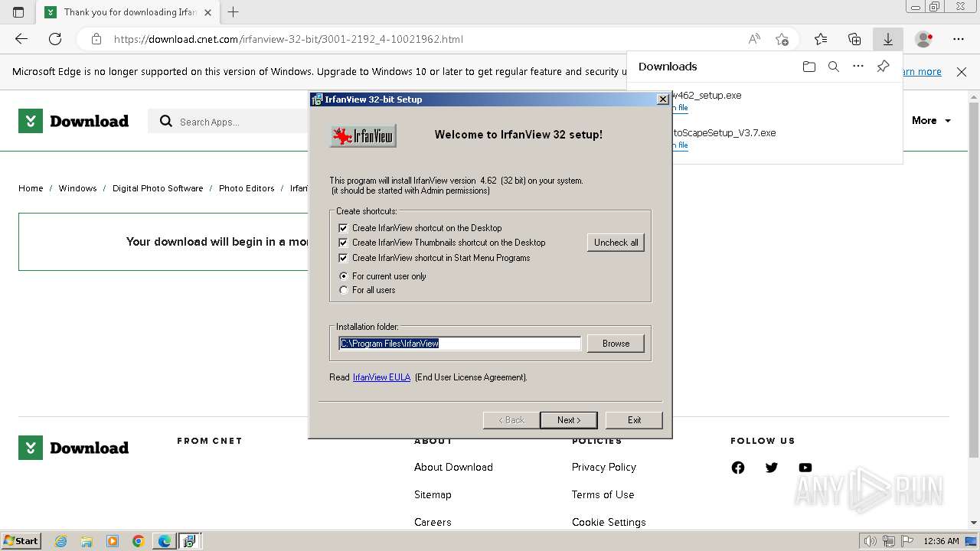Click the Photo Editors breadcrumb
This screenshot has width=980, height=551.
[247, 188]
